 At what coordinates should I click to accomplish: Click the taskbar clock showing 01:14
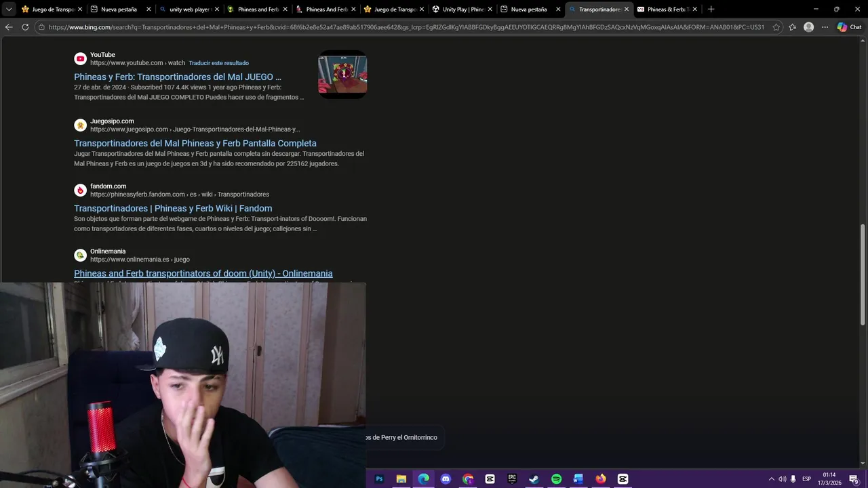[x=829, y=479]
